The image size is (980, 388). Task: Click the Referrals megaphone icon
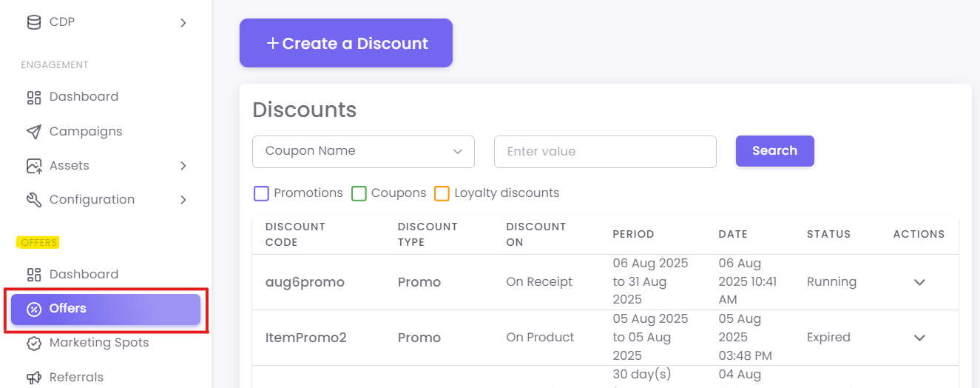tap(34, 378)
